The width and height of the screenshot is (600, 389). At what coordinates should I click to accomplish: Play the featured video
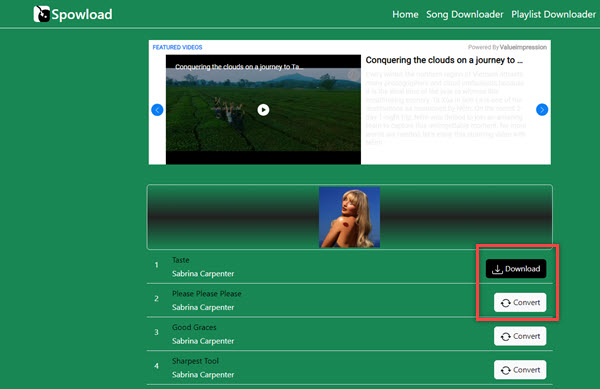click(x=263, y=110)
